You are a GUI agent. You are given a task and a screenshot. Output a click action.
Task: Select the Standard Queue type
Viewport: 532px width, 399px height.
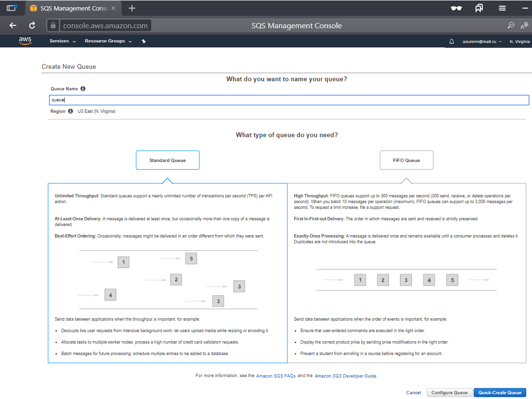point(167,161)
